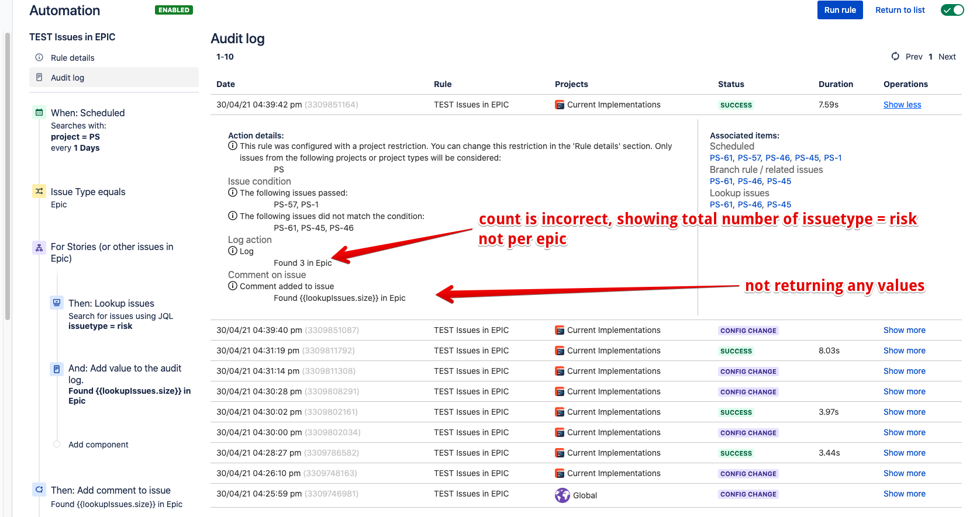Select the Add comment to issue icon

[x=39, y=490]
